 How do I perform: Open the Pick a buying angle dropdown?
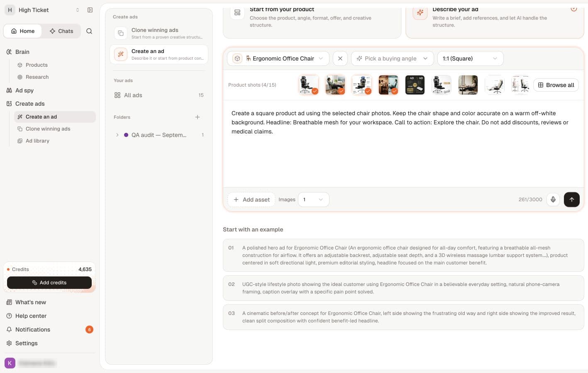point(392,58)
